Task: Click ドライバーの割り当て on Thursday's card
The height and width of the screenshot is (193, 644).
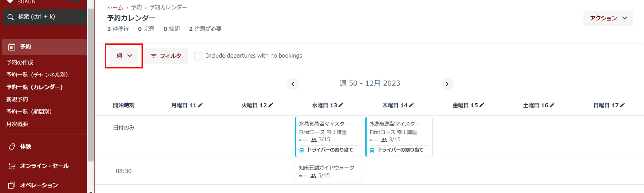Action: point(400,150)
